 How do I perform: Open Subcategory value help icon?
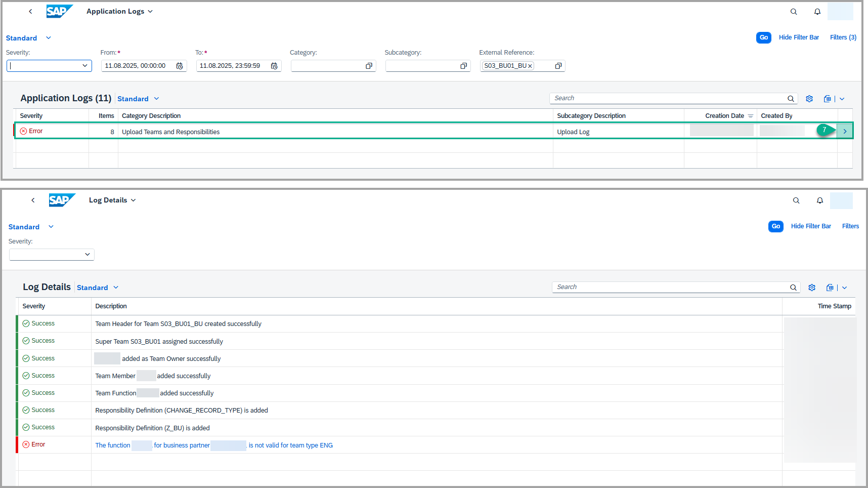click(463, 66)
